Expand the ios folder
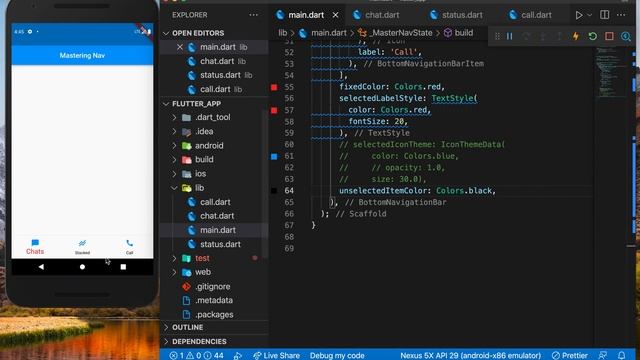Image resolution: width=640 pixels, height=360 pixels. pyautogui.click(x=174, y=174)
